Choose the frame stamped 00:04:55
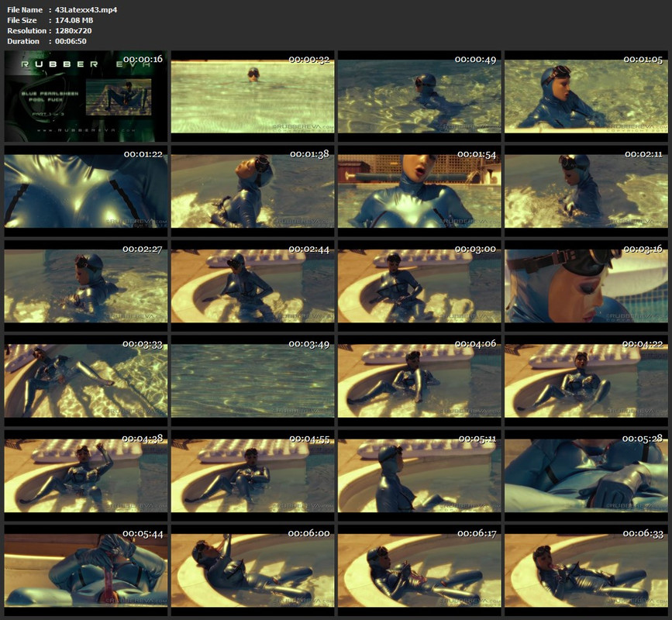 click(253, 476)
